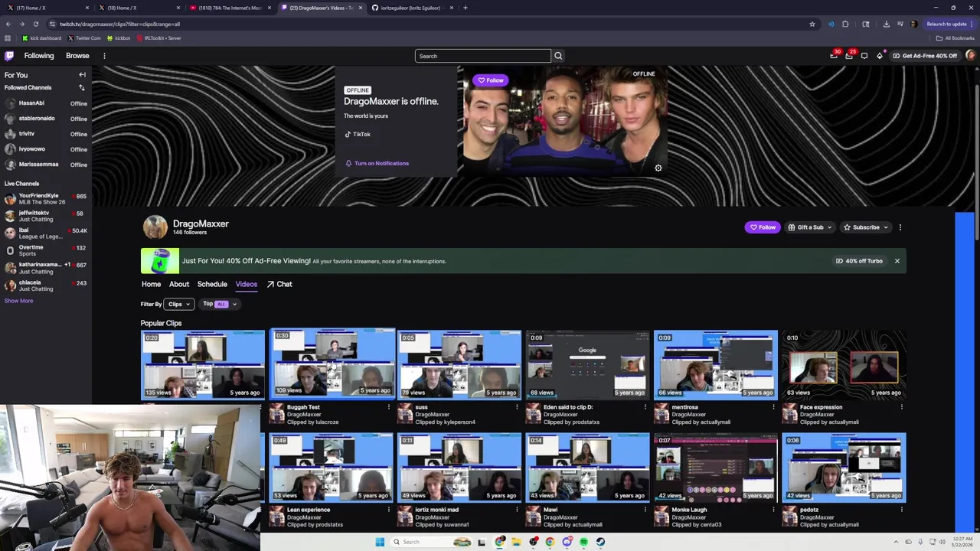Viewport: 980px width, 551px height.
Task: Play the Monke Laugh clip thumbnail
Action: tap(716, 468)
